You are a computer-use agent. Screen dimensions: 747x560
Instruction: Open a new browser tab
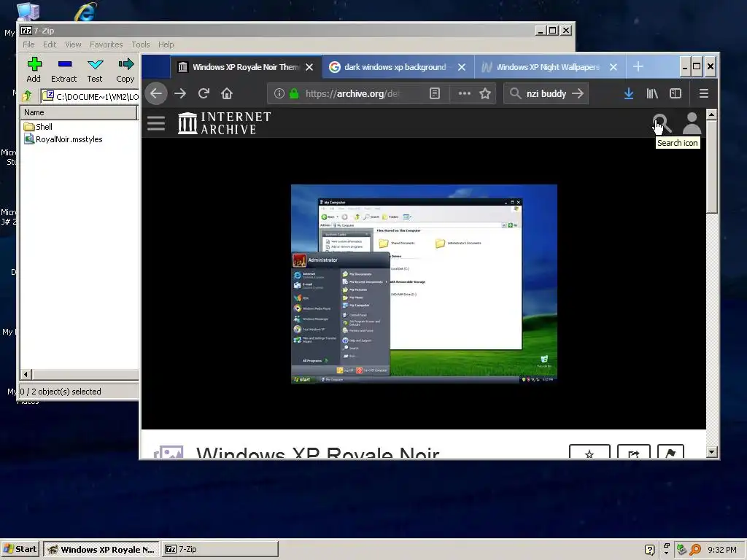click(638, 66)
